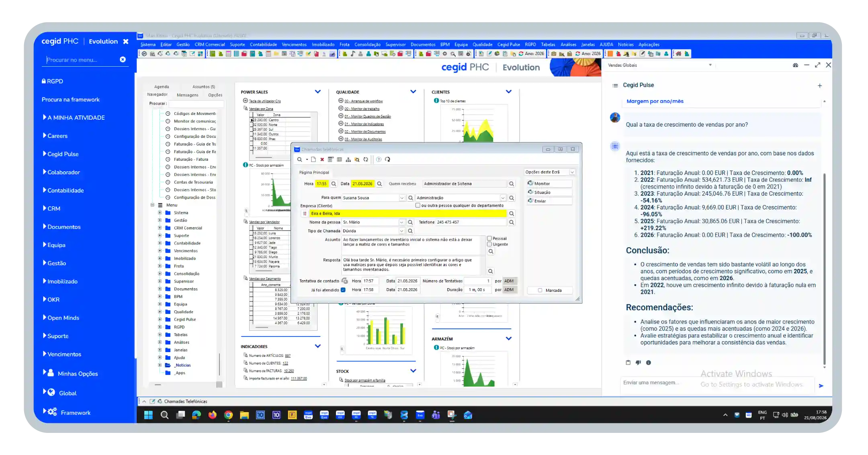Open the Cegid Pulse dashboard gauge icon
Image resolution: width=868 pixels, height=455 pixels.
point(795,65)
